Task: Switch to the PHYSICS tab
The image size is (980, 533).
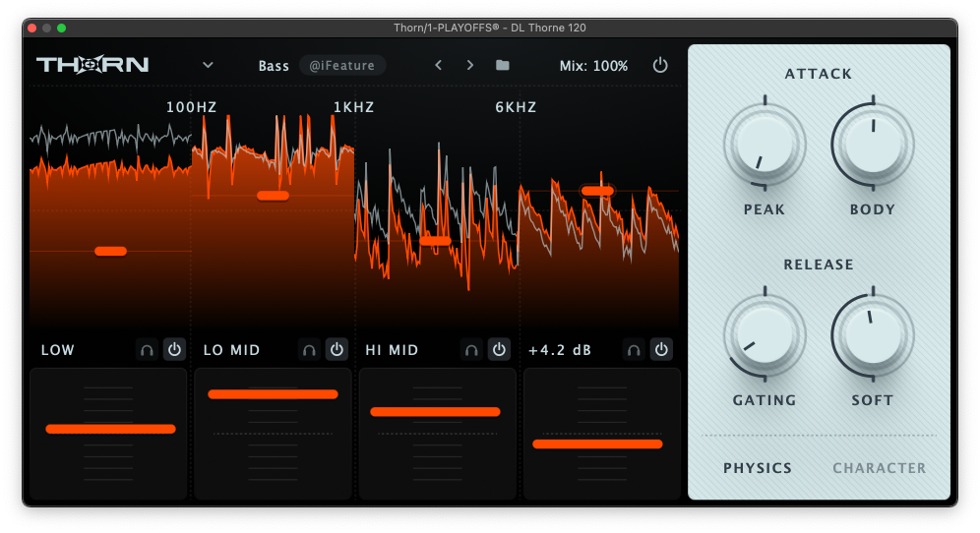Action: tap(758, 468)
